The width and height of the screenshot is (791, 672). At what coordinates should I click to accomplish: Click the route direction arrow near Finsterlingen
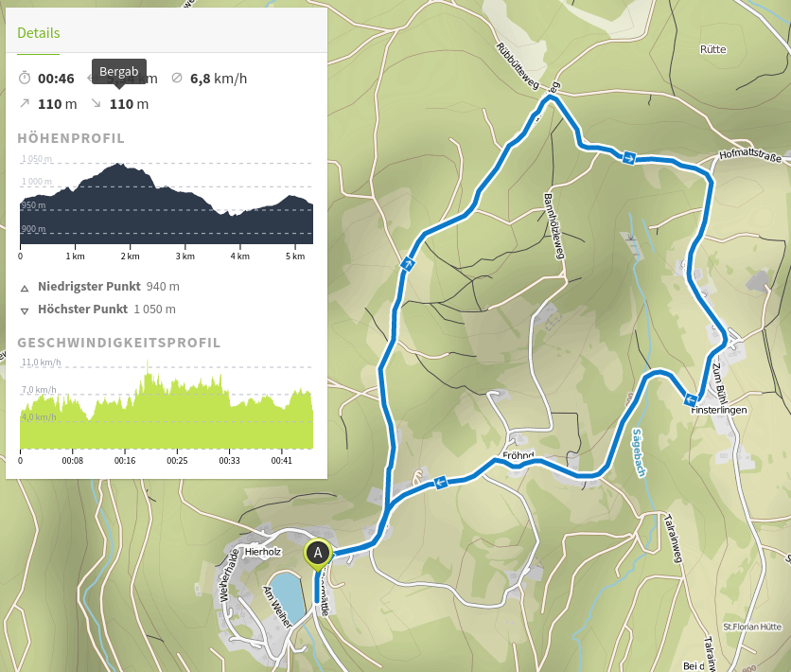pos(691,399)
